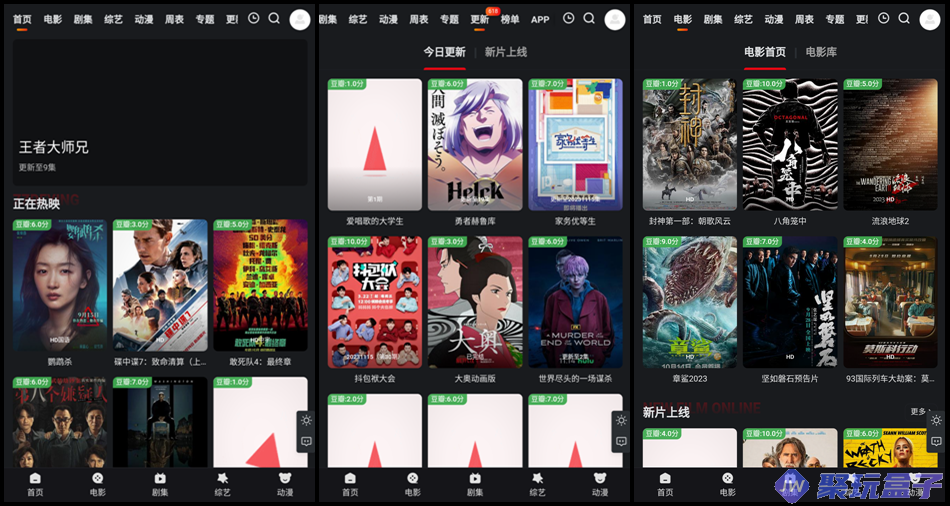Open the user avatar on left screen
The width and height of the screenshot is (950, 506).
(x=300, y=19)
